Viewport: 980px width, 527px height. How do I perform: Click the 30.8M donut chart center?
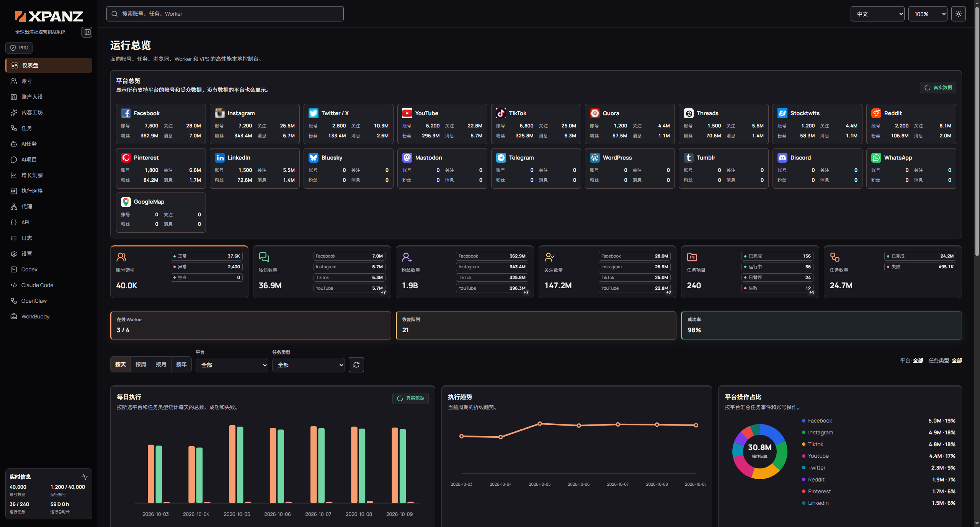[x=760, y=451]
